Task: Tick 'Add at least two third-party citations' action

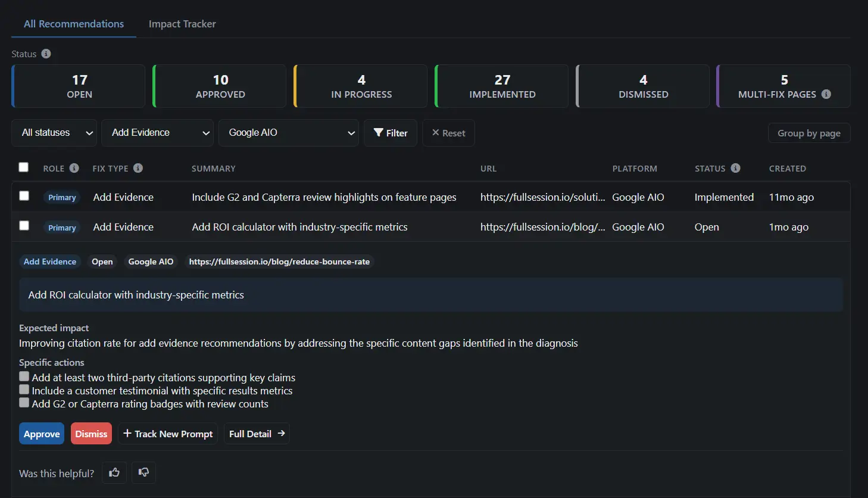Action: 24,376
